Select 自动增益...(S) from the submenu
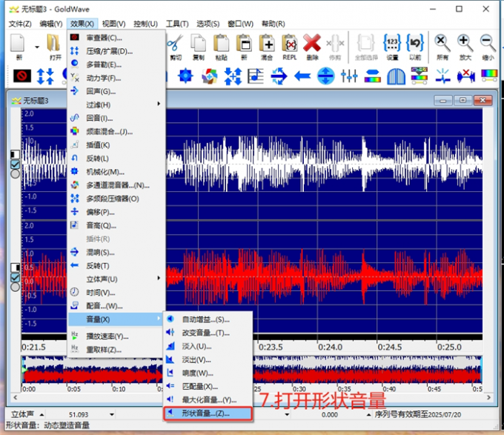This screenshot has width=504, height=435. pos(208,319)
